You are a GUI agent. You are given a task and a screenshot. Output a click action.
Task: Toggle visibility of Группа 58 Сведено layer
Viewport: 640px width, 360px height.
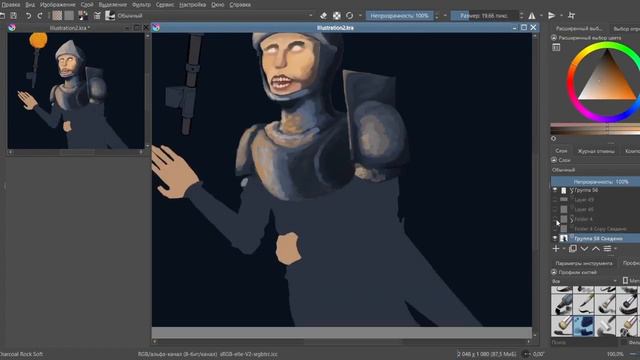pyautogui.click(x=555, y=238)
